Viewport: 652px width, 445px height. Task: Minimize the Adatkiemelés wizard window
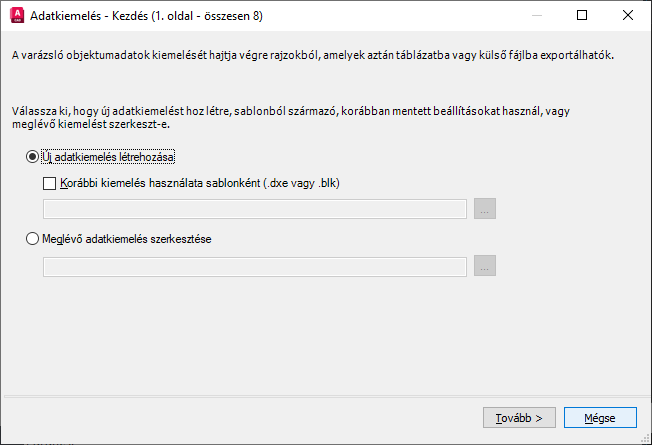[536, 16]
